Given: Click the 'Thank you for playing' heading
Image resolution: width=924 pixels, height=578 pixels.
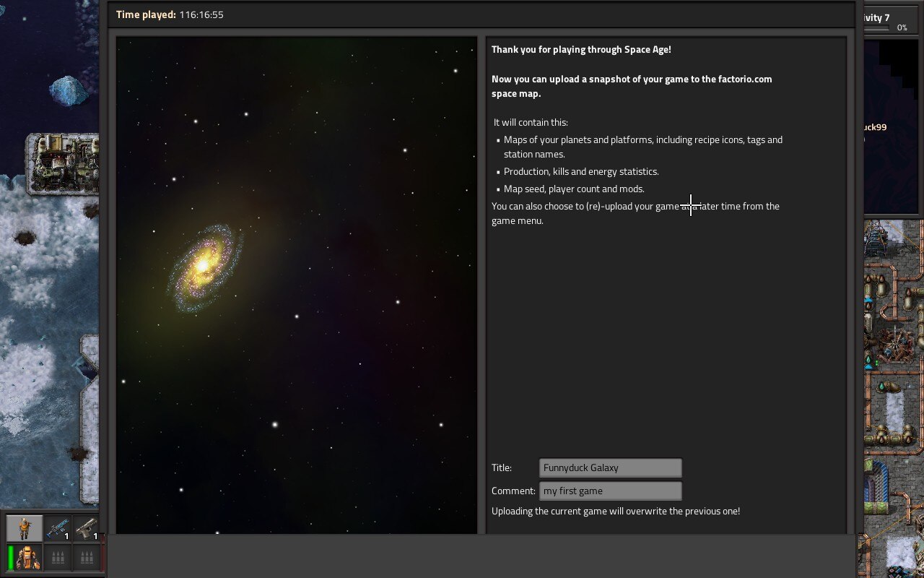Looking at the screenshot, I should pos(581,50).
